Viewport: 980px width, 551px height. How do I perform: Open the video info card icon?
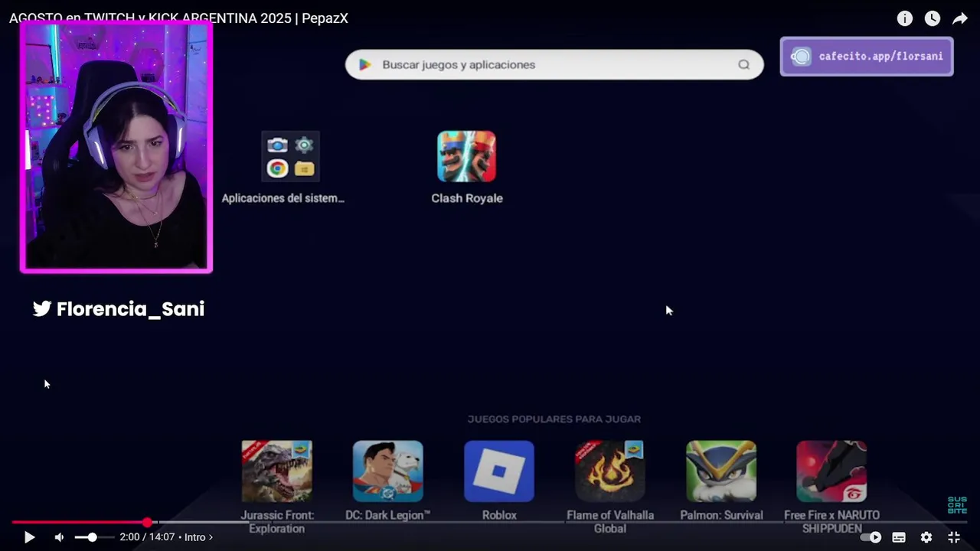[x=905, y=18]
